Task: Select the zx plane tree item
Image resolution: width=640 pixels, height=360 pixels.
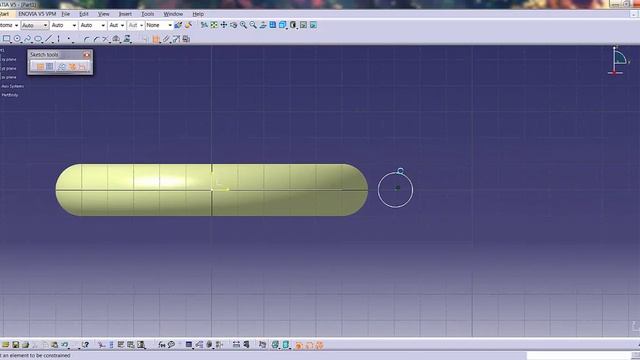Action: (x=9, y=77)
